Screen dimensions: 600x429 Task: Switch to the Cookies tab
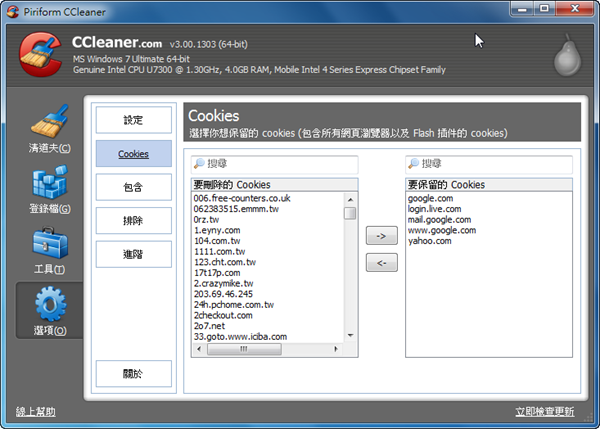(133, 154)
